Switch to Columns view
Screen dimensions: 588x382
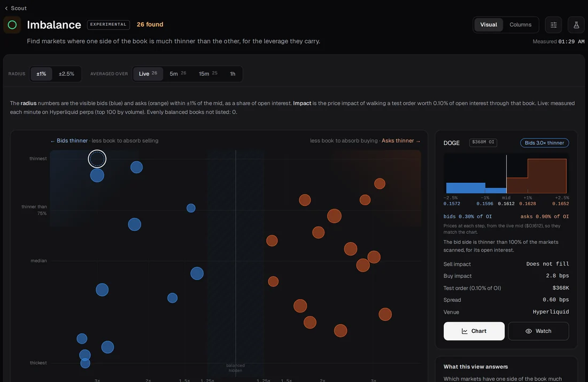point(520,25)
